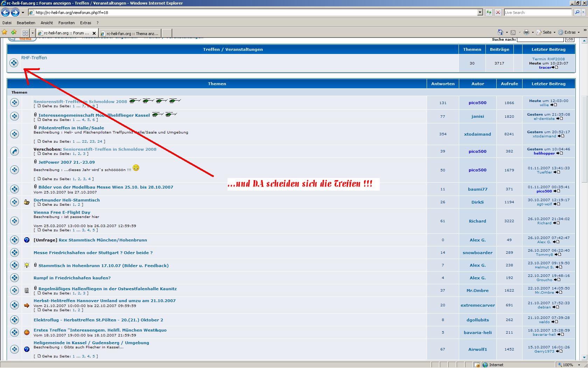
Task: Open the Seite command bar menu
Action: coord(546,32)
